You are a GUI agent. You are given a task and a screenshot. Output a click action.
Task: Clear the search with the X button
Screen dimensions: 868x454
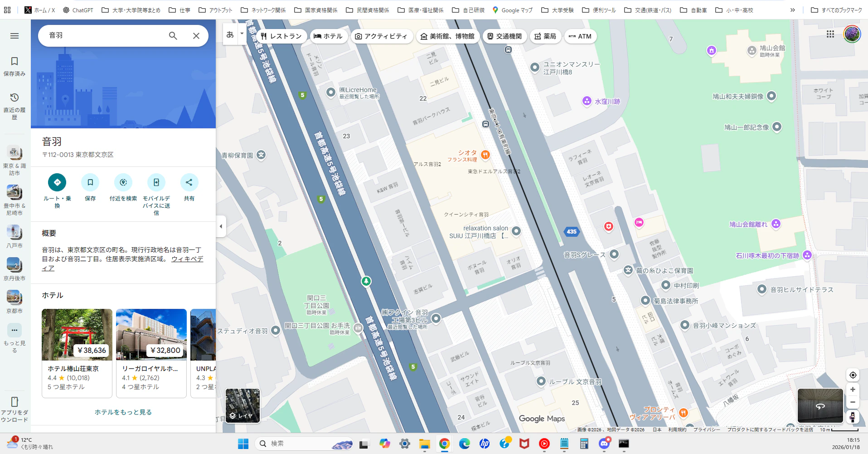coord(196,36)
